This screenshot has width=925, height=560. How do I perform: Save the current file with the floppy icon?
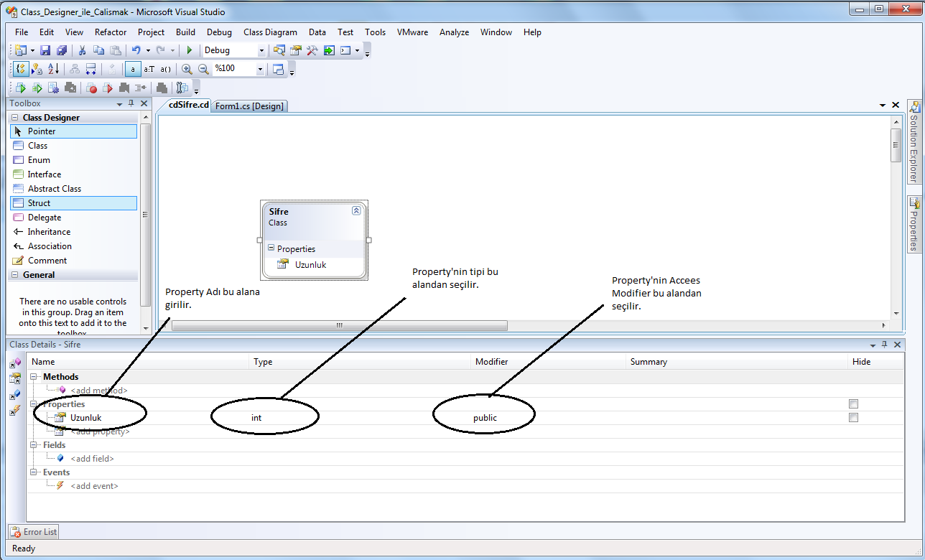[x=45, y=50]
